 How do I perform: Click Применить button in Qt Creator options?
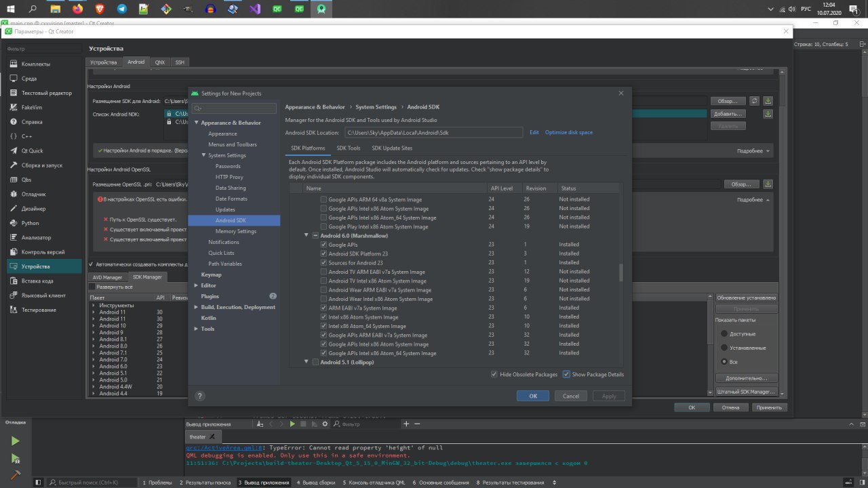coord(770,407)
